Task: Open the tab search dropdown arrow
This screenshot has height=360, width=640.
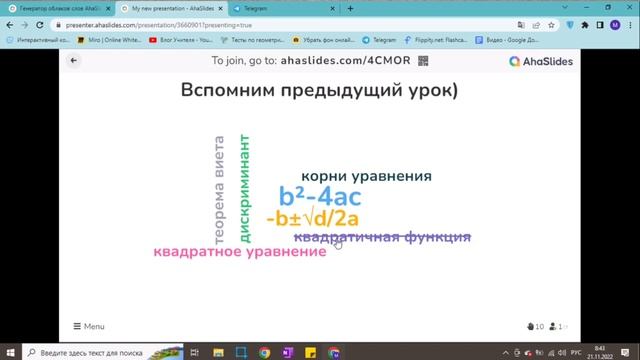Action: click(x=565, y=8)
